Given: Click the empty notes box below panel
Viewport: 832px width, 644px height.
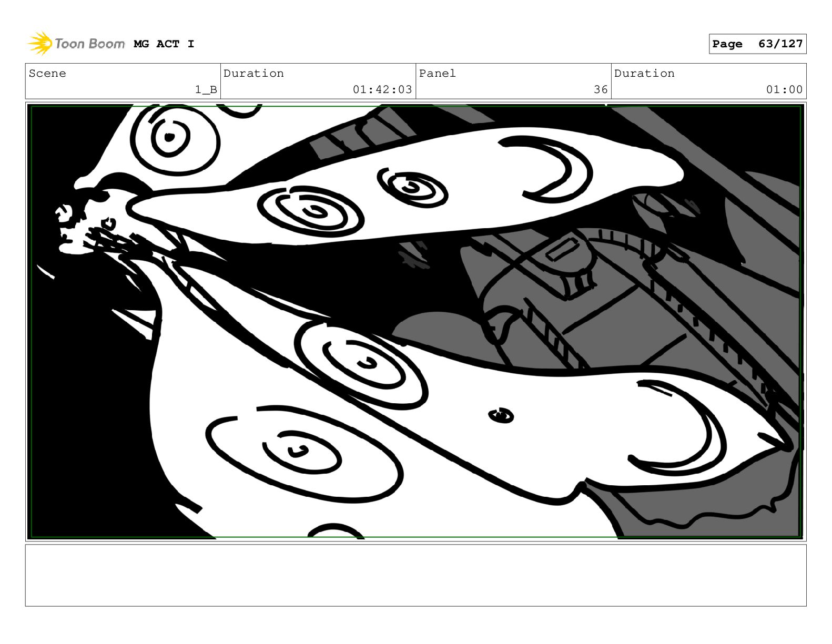Looking at the screenshot, I should [x=415, y=575].
